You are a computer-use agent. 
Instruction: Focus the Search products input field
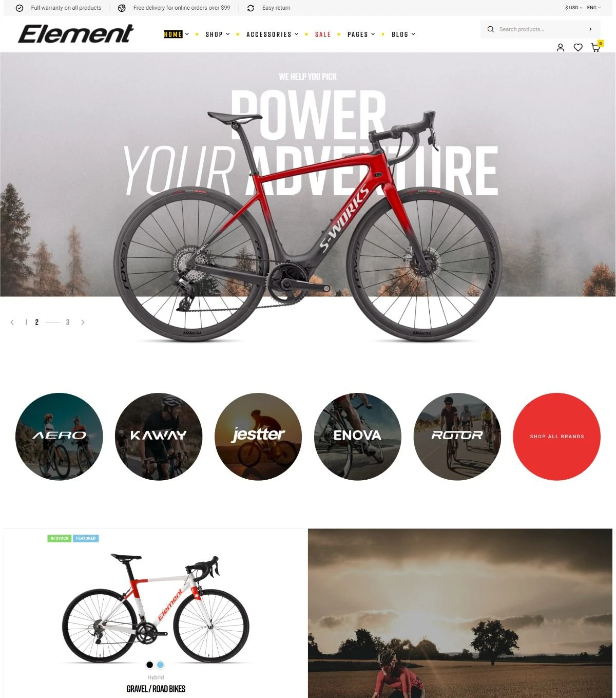pos(539,29)
